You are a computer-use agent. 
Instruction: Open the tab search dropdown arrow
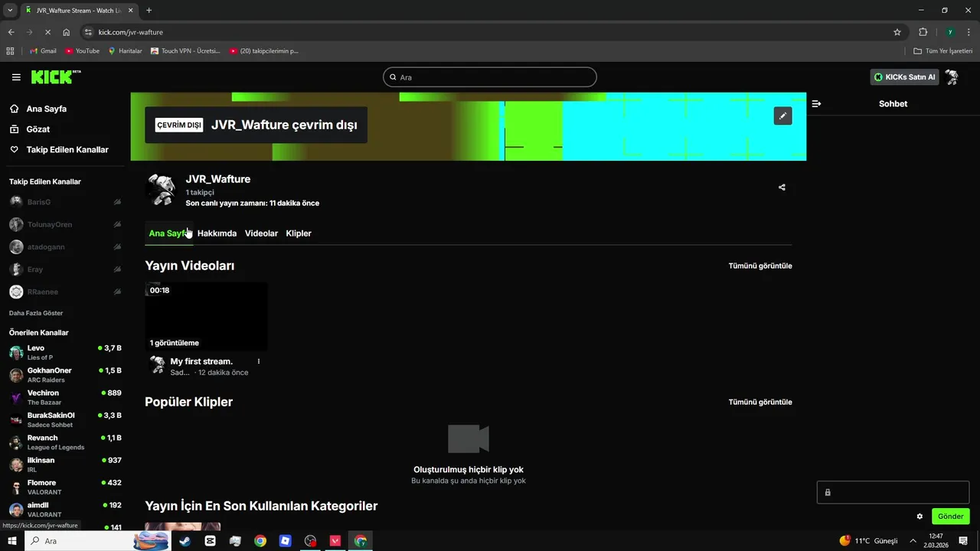coord(10,10)
